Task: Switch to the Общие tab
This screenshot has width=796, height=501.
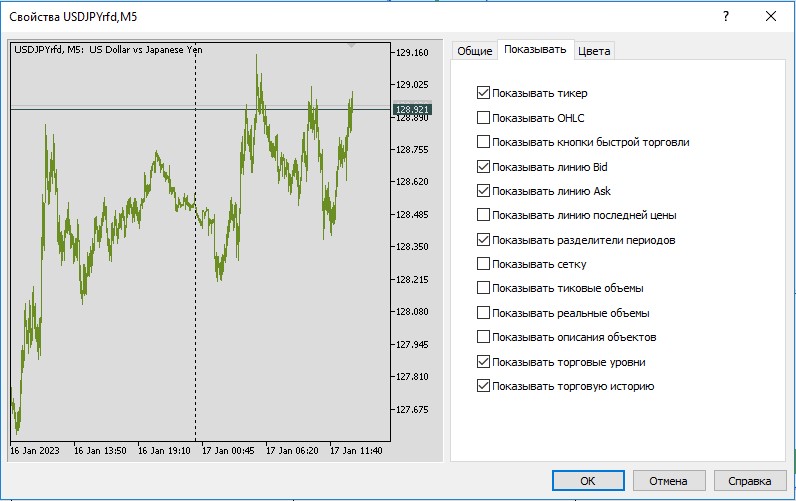Action: coord(475,51)
